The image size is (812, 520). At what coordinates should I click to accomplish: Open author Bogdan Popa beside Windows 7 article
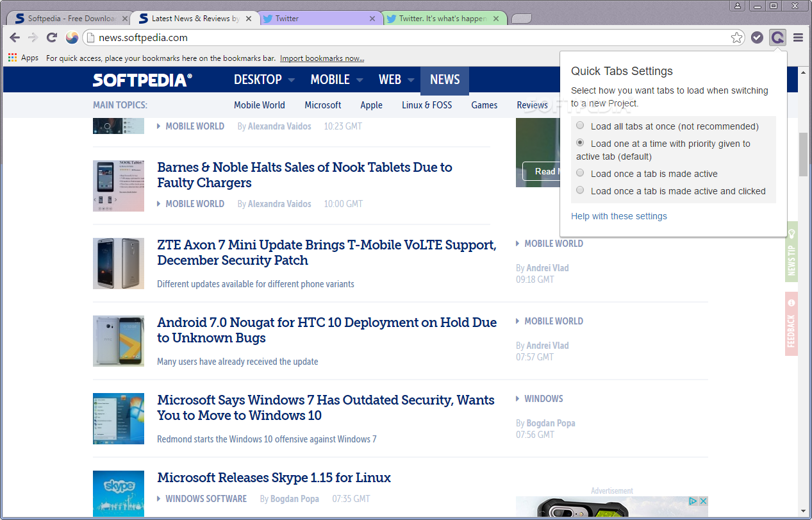pos(551,423)
